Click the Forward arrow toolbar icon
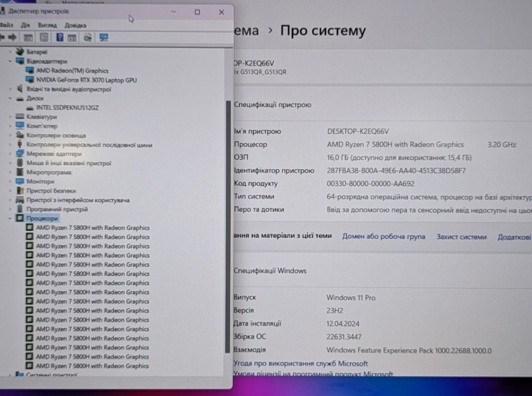This screenshot has width=532, height=396. [12, 37]
